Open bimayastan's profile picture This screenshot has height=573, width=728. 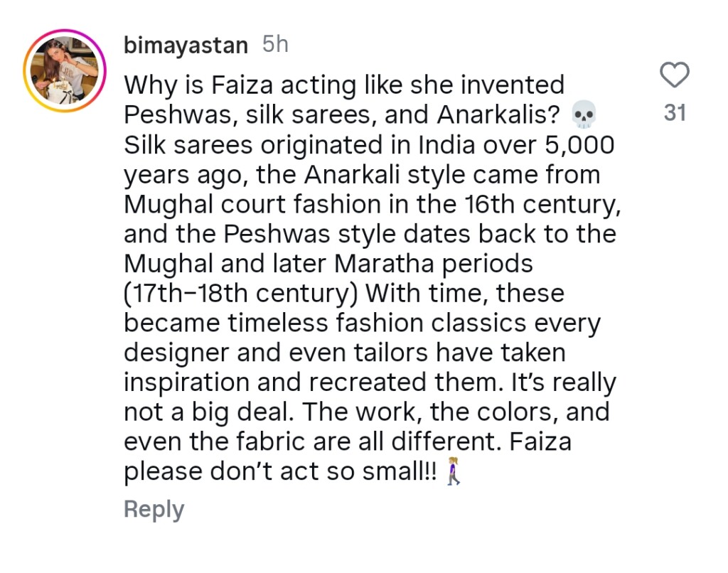point(64,72)
